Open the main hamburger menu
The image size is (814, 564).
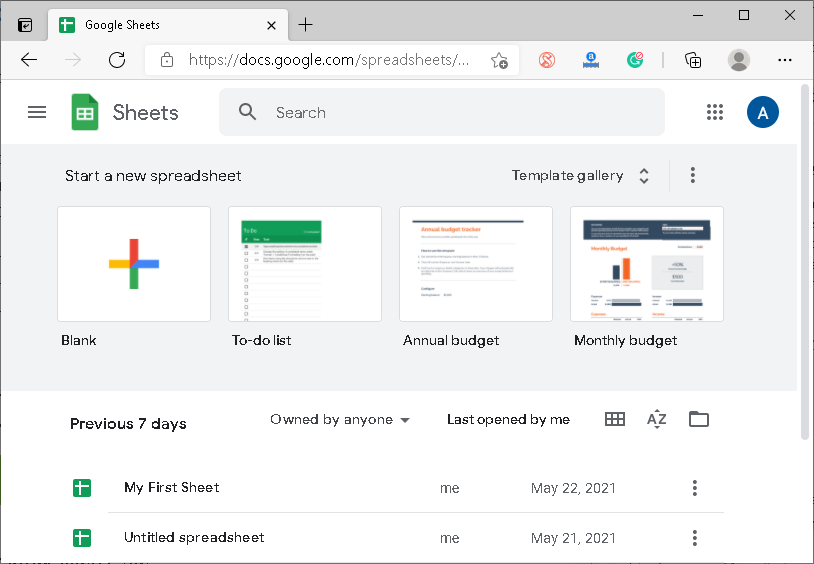(37, 112)
